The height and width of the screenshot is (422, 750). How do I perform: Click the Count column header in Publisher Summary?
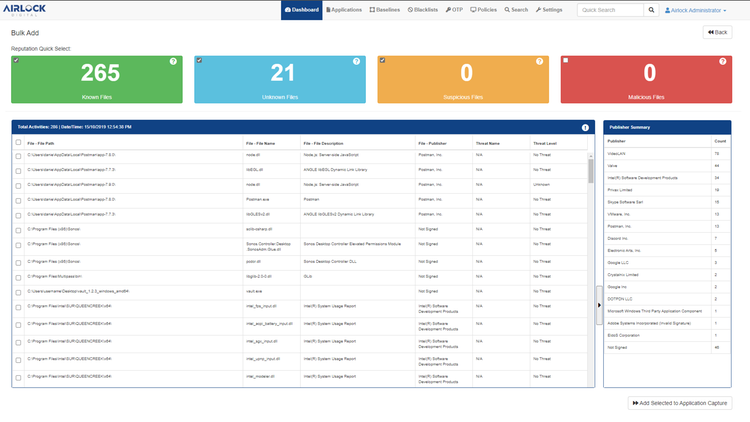click(720, 141)
